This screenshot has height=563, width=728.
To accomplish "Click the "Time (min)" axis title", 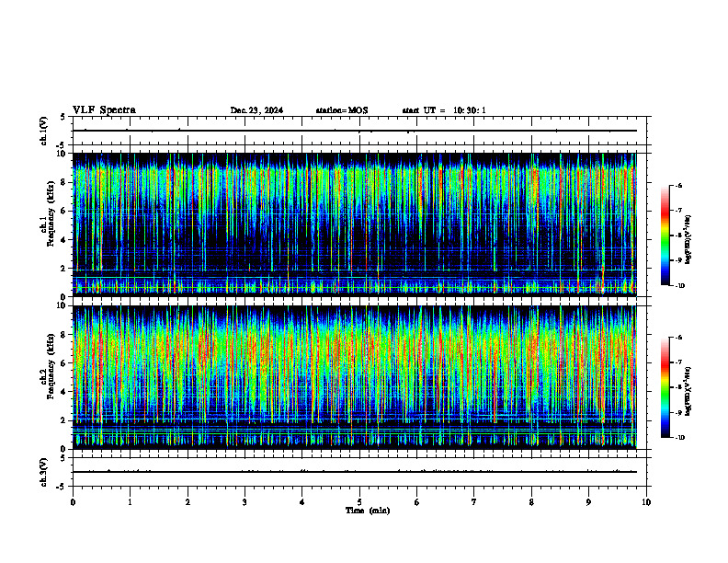I will 368,511.
